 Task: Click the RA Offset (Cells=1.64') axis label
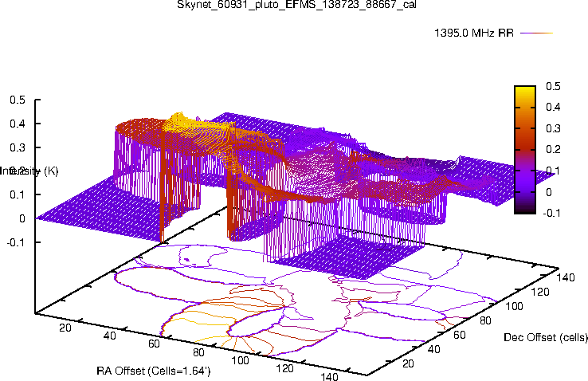click(154, 371)
